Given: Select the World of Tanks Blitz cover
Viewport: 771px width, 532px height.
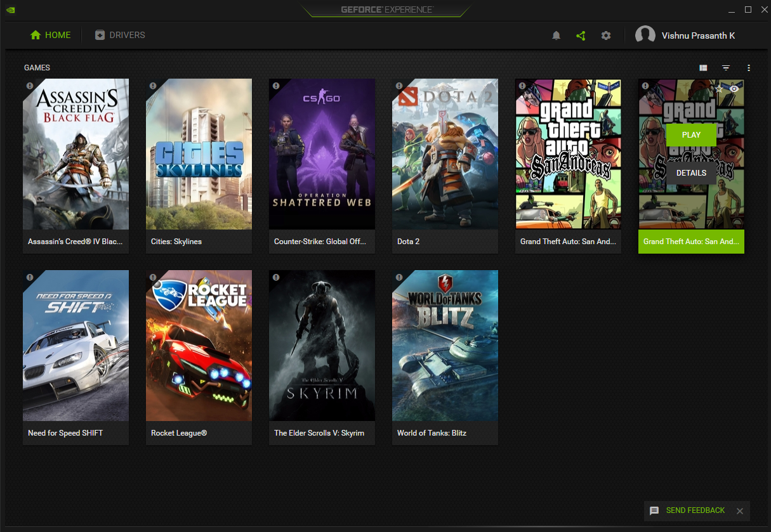Looking at the screenshot, I should point(445,346).
